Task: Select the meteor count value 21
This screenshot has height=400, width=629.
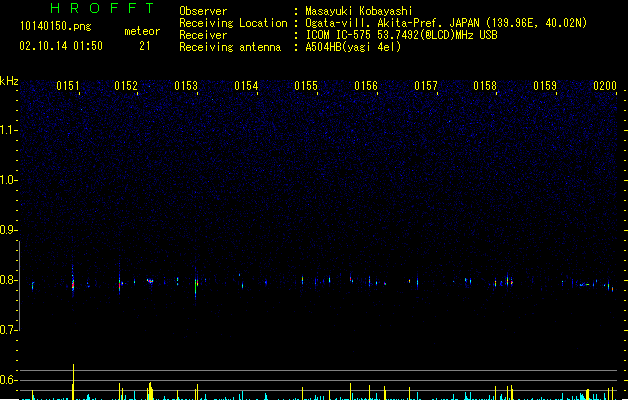Action: pyautogui.click(x=145, y=46)
